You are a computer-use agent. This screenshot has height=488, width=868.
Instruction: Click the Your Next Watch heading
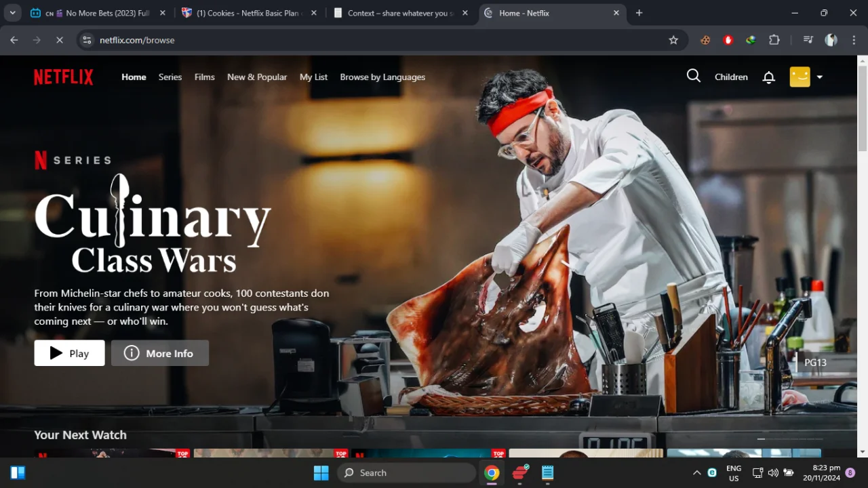click(x=80, y=435)
